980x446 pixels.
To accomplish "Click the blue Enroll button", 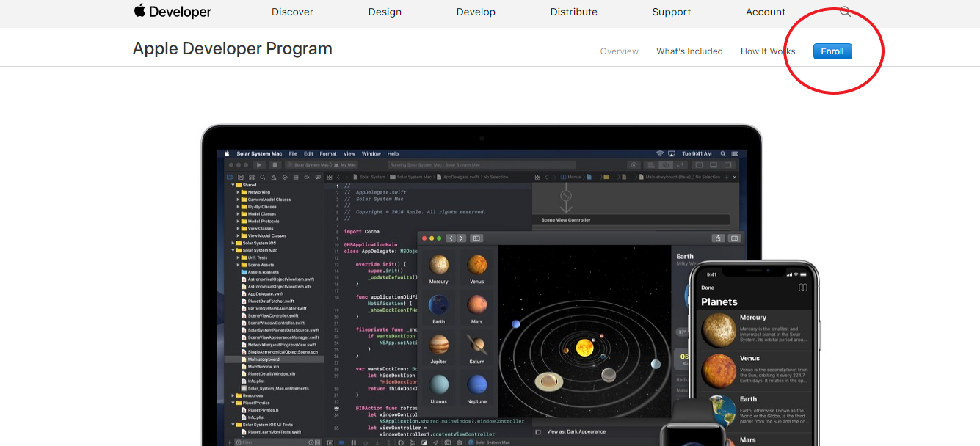I will [832, 51].
